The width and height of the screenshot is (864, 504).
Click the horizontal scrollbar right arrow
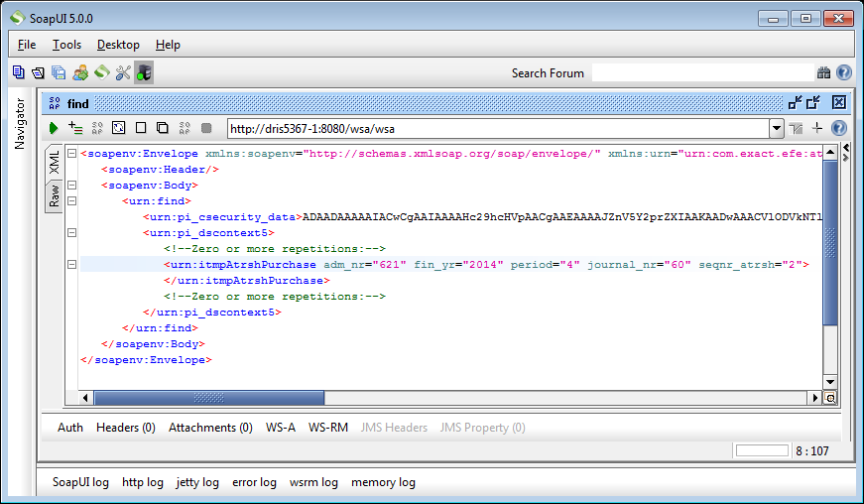click(815, 397)
